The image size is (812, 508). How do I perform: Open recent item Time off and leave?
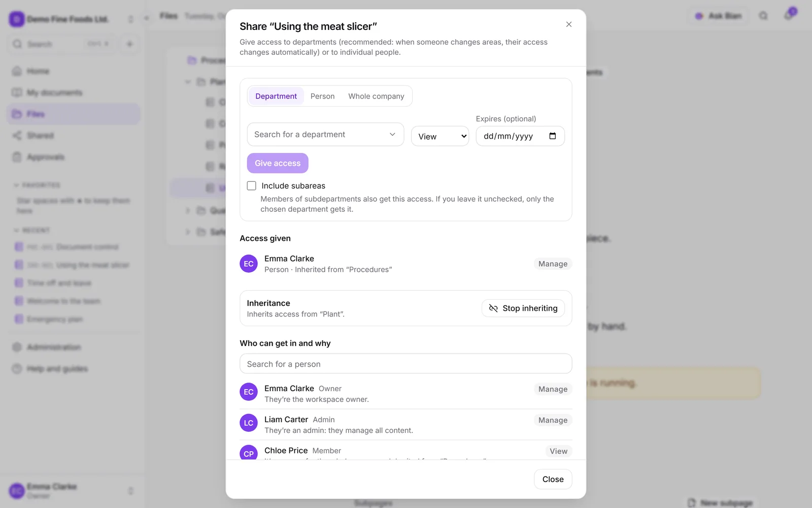(74, 283)
